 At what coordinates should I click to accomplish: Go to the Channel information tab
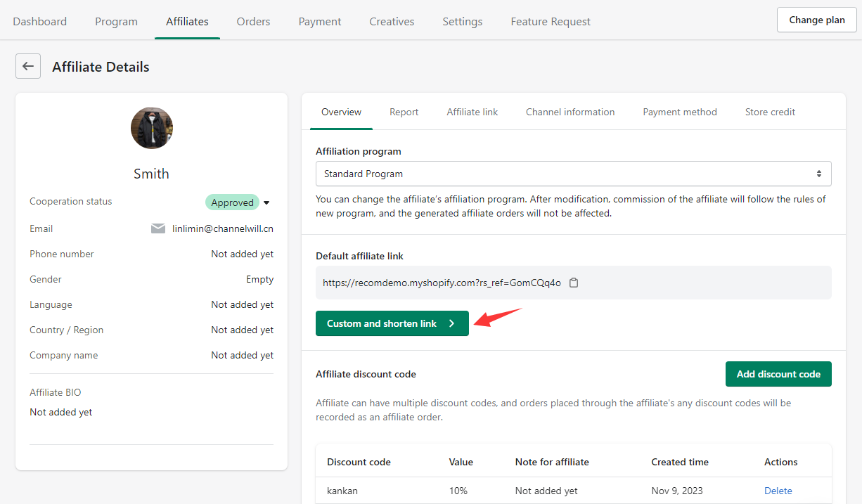[570, 112]
